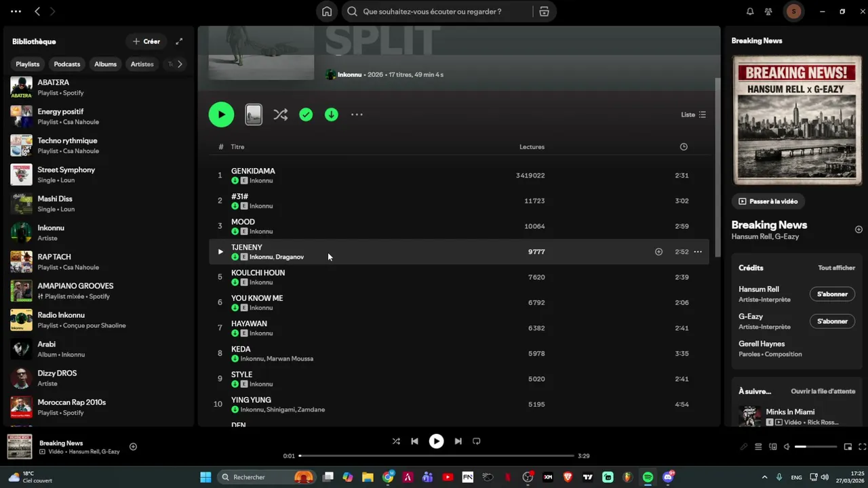Go forward with the forward arrow
Viewport: 868px width, 488px height.
pyautogui.click(x=53, y=12)
